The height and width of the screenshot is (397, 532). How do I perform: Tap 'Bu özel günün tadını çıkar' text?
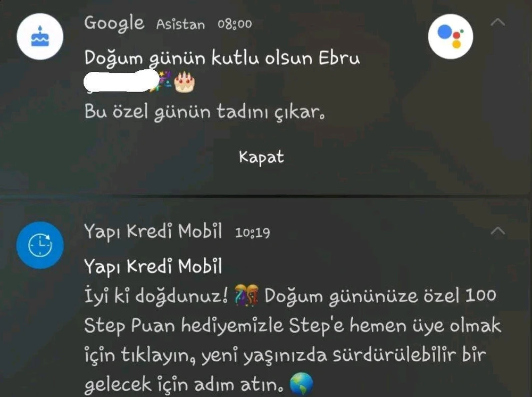(x=205, y=112)
